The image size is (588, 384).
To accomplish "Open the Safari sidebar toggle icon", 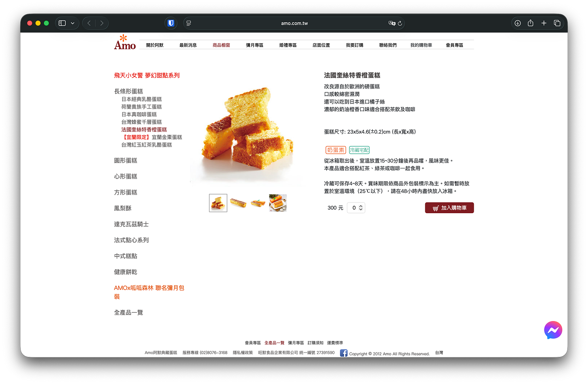I will pyautogui.click(x=62, y=23).
